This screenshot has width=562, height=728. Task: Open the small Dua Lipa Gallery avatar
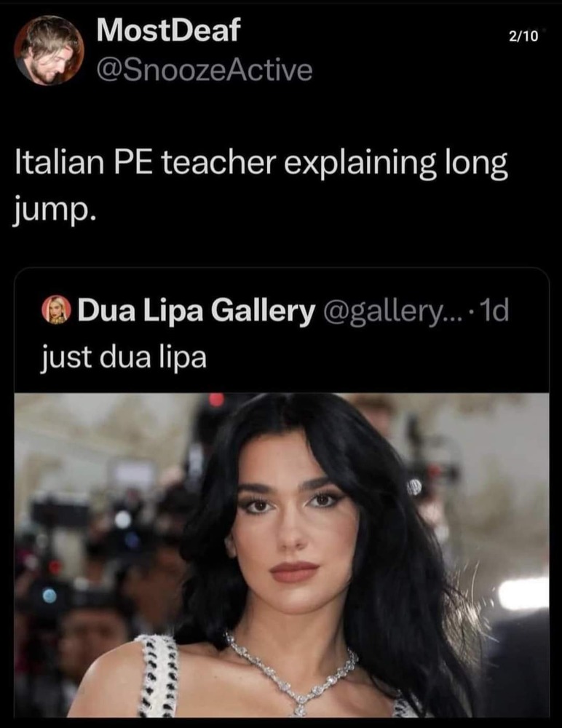pos(57,309)
